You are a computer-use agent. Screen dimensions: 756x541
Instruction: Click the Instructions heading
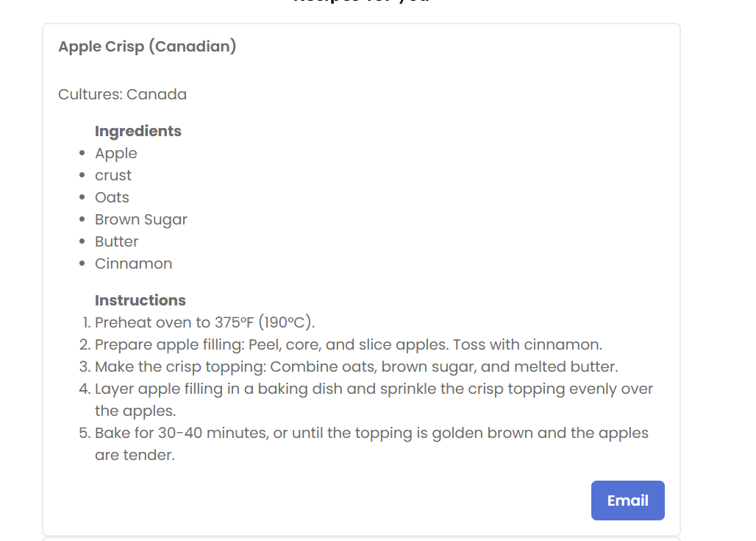coord(140,300)
